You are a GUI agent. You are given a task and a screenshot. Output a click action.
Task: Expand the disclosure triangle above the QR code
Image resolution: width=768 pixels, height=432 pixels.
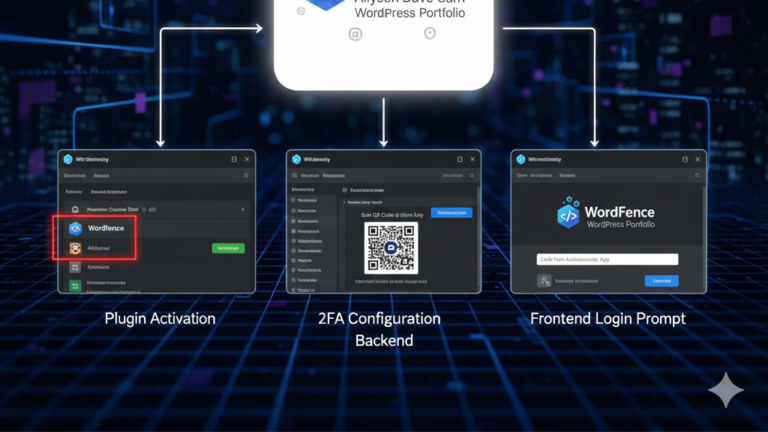tap(346, 201)
